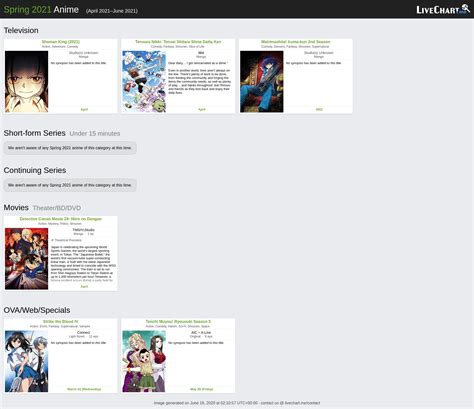Click the 'Theater/BD/DVD' subtitle
Screen dimensions: 474x409
(x=57, y=208)
